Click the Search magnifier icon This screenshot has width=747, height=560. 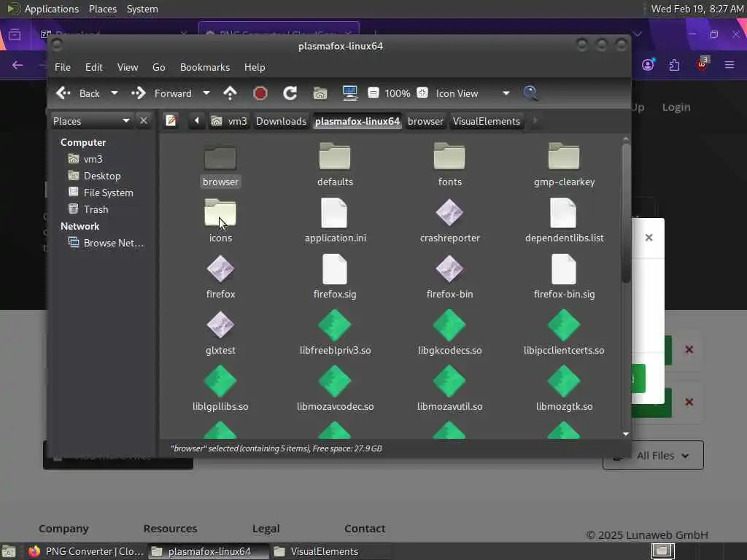[530, 93]
